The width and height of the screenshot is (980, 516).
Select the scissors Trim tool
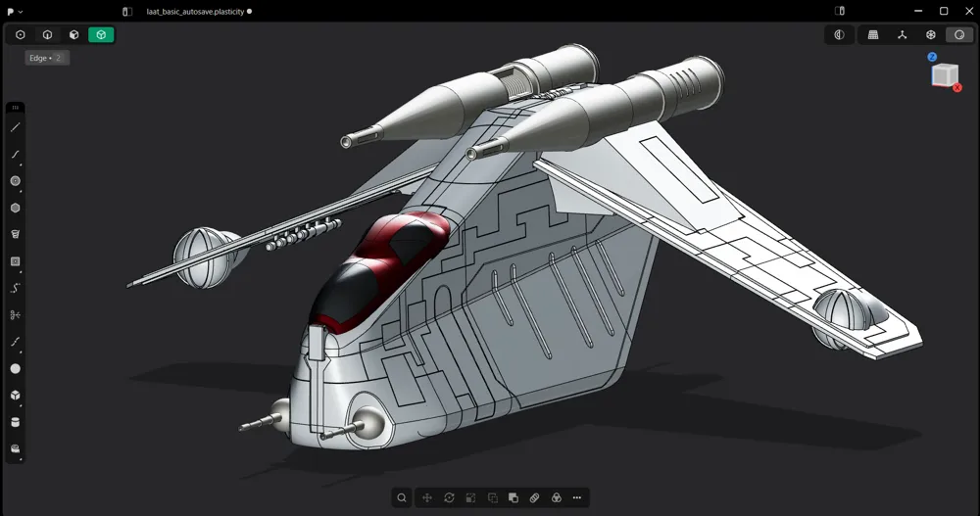click(16, 315)
